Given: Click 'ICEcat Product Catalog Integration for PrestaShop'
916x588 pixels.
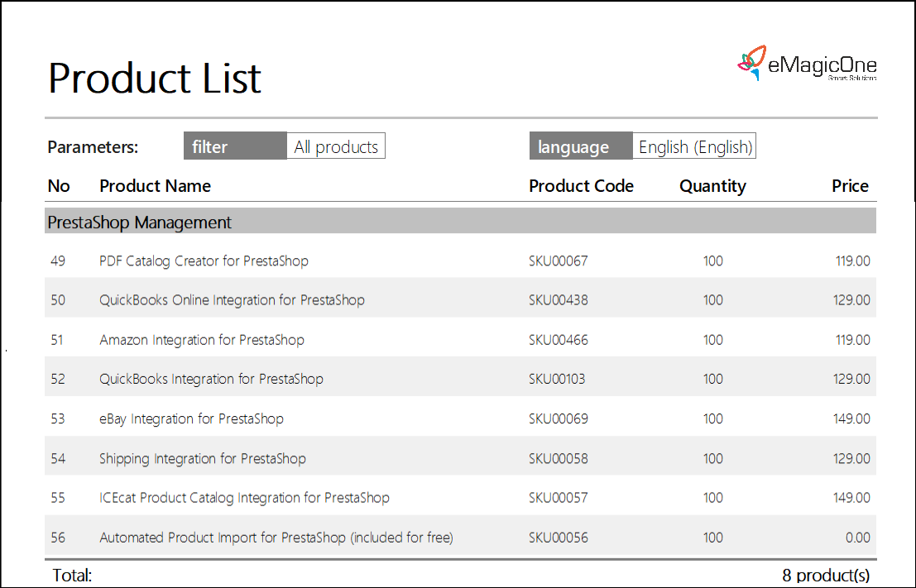Looking at the screenshot, I should tap(244, 498).
